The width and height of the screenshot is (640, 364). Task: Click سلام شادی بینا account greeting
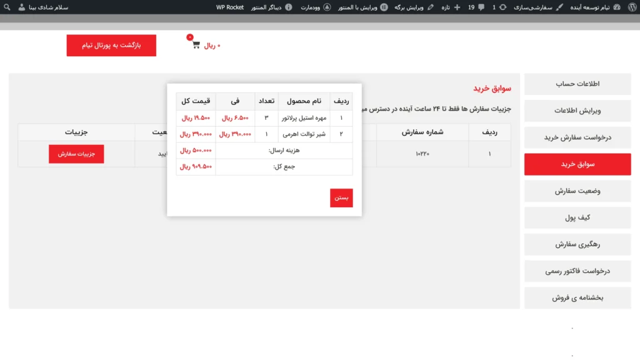(49, 7)
